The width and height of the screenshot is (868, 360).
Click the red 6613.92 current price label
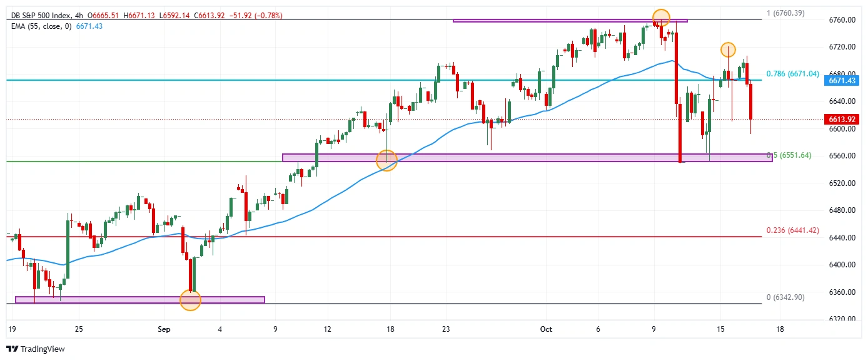[x=841, y=119]
